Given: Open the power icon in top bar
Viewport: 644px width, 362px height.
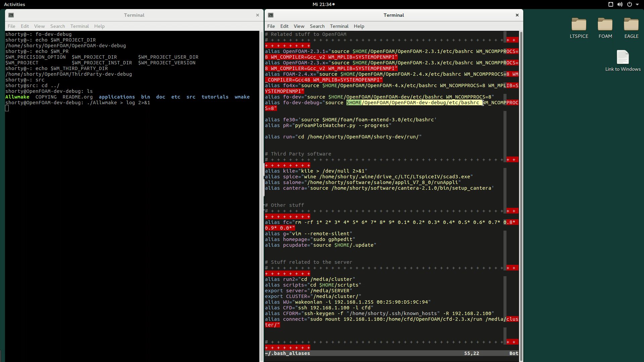Looking at the screenshot, I should pyautogui.click(x=629, y=4).
